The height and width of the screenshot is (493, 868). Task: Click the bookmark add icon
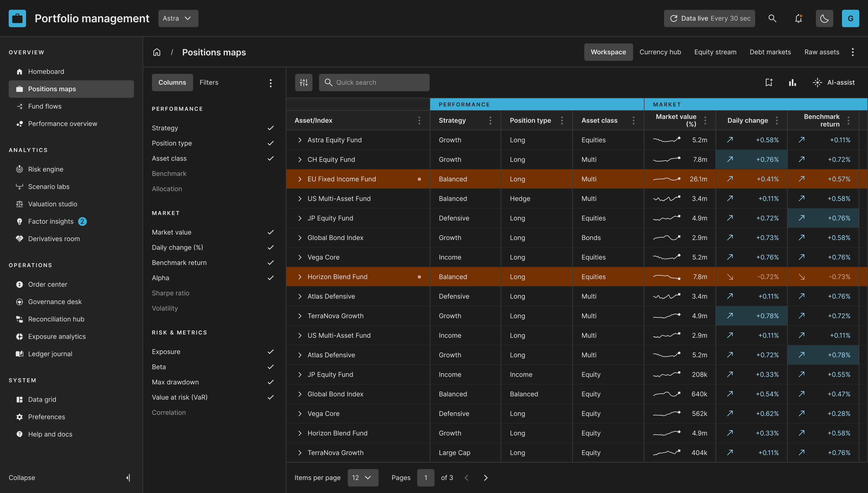point(769,82)
